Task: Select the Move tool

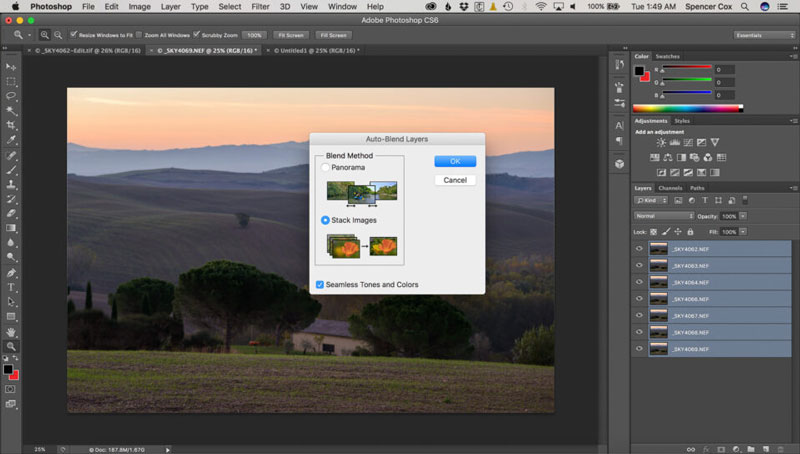Action: pos(12,67)
